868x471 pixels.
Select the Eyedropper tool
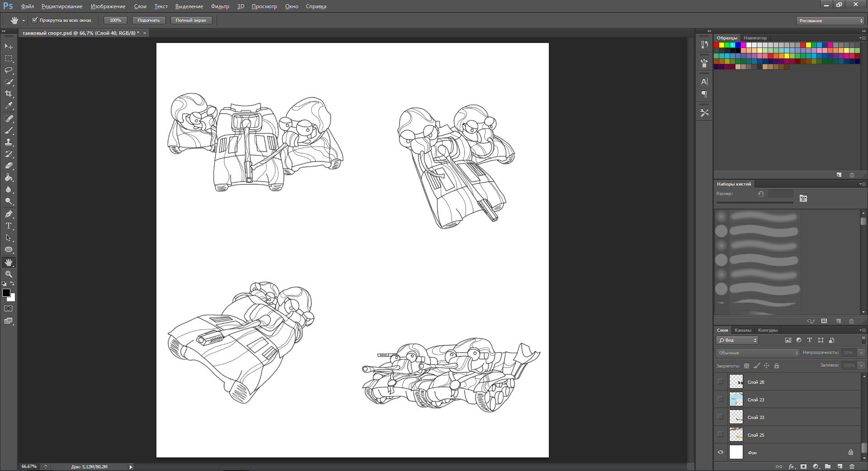pos(9,105)
